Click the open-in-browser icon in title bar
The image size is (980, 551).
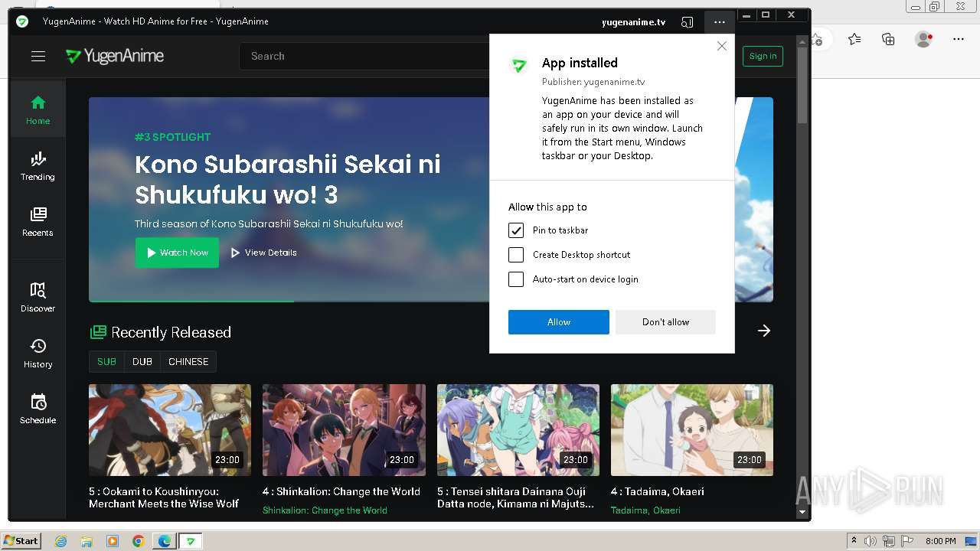[688, 22]
